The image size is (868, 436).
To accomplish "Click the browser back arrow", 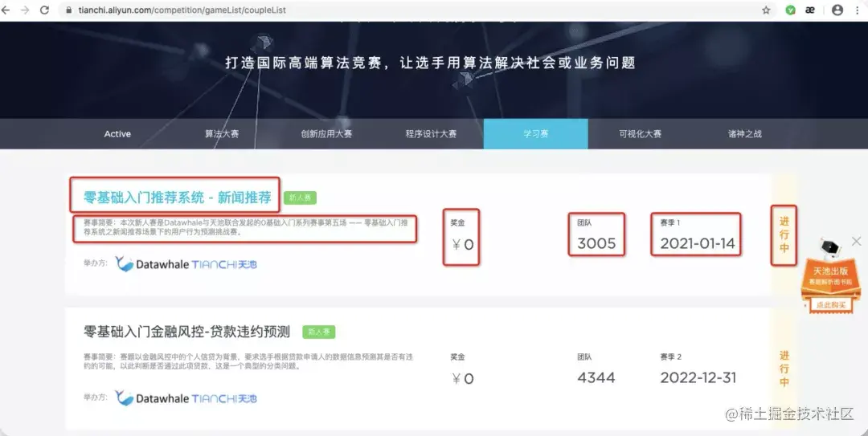I will pyautogui.click(x=6, y=10).
